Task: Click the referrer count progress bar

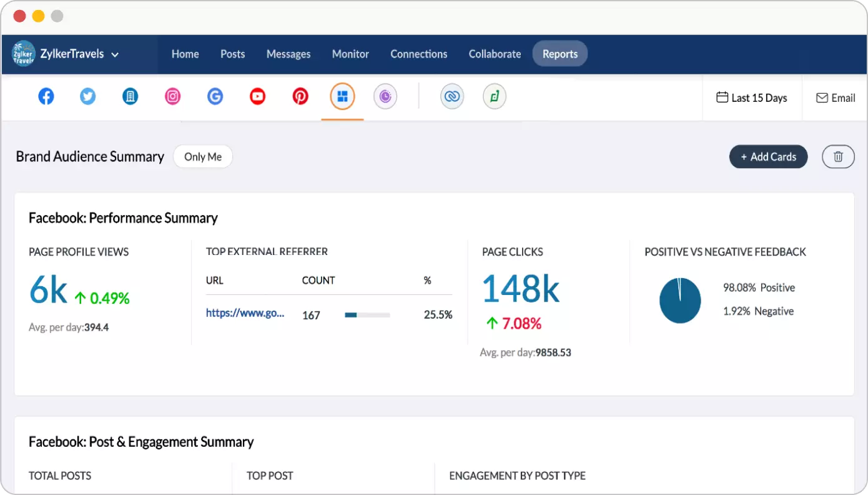Action: coord(367,315)
